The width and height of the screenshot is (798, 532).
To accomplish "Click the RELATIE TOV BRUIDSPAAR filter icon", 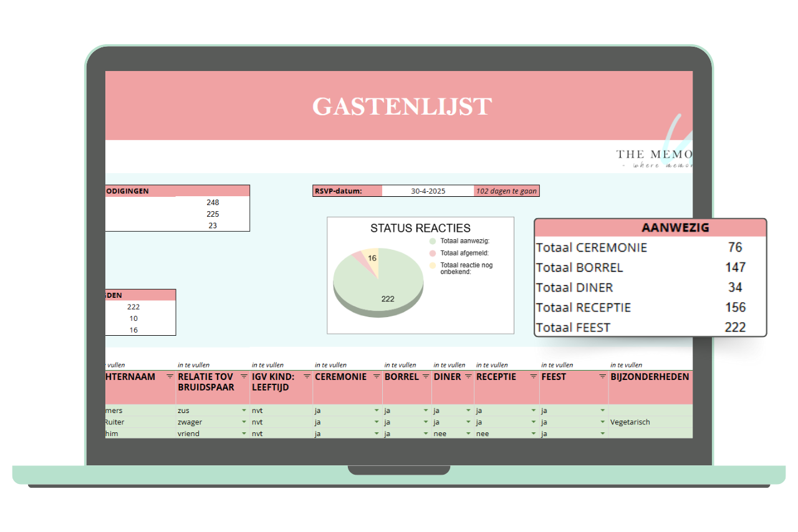I will click(244, 377).
